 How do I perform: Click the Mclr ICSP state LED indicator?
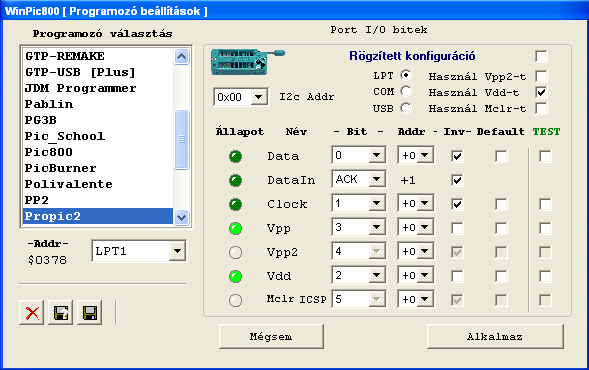236,300
